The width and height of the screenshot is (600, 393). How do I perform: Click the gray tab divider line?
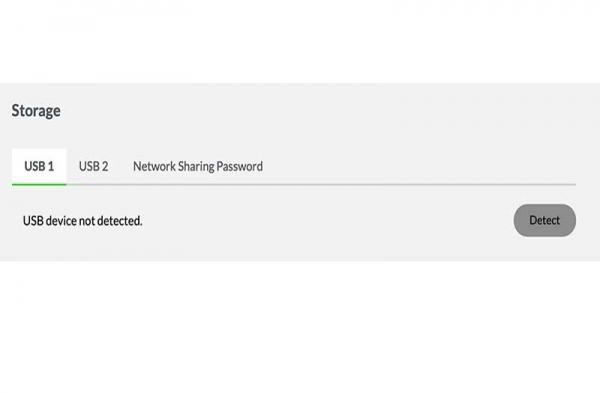click(321, 184)
